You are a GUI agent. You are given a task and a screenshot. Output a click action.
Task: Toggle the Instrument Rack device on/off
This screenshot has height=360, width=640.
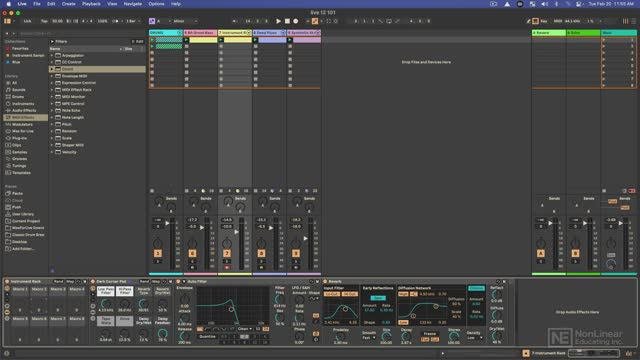[7, 282]
